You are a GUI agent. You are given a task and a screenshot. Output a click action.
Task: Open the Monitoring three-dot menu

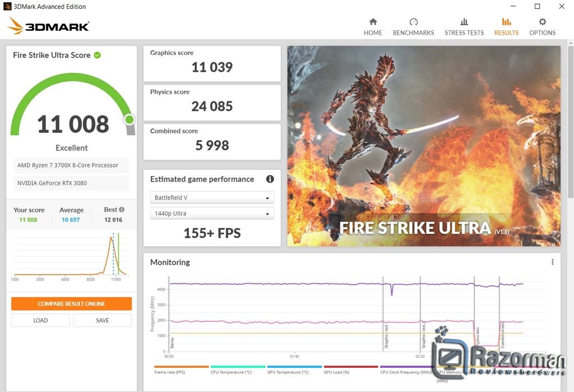(552, 262)
